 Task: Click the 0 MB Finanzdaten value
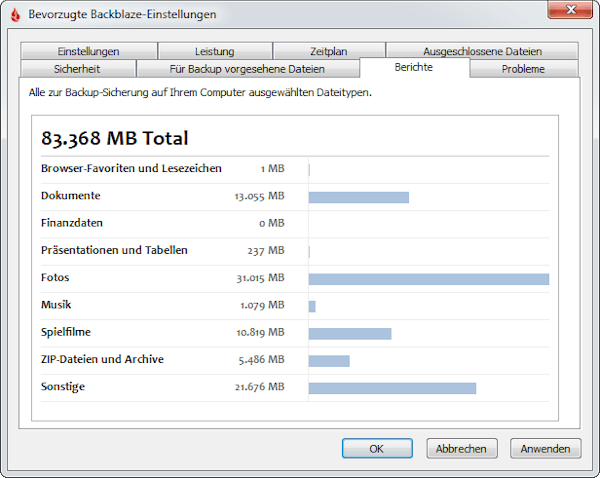pos(272,223)
